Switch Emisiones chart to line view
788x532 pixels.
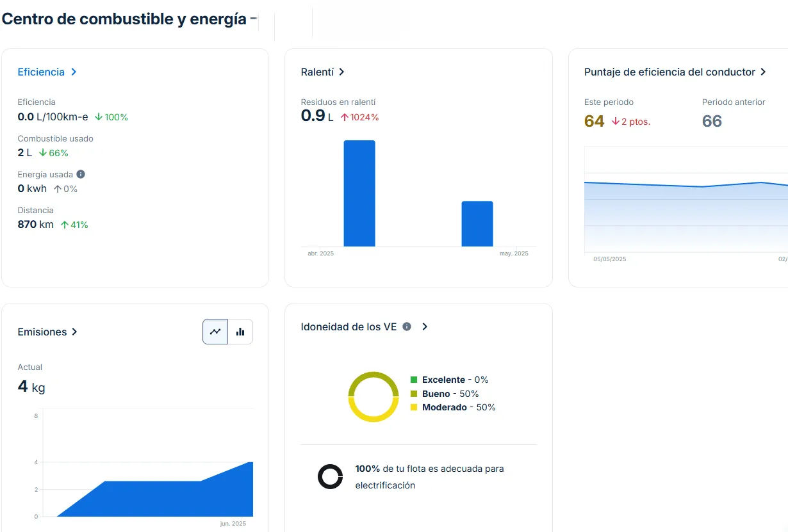point(215,332)
